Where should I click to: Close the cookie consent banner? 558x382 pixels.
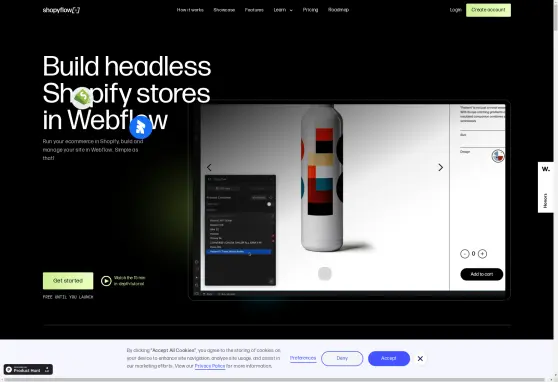pyautogui.click(x=420, y=359)
